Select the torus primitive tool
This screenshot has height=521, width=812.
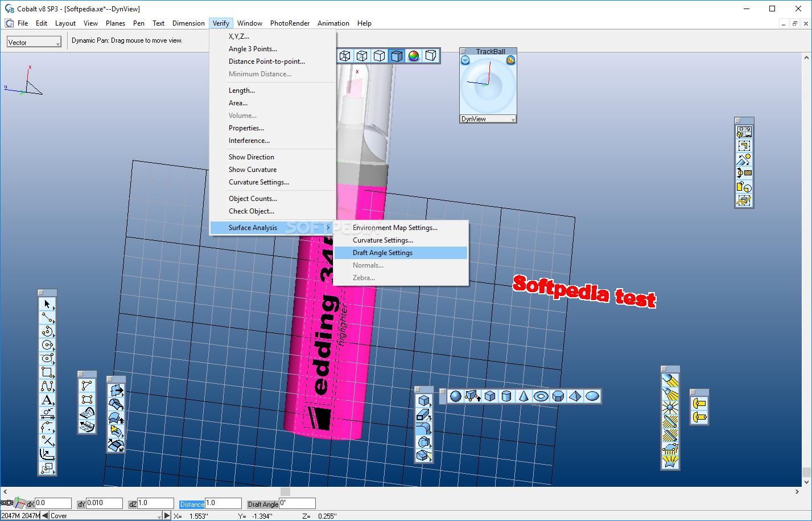point(541,396)
